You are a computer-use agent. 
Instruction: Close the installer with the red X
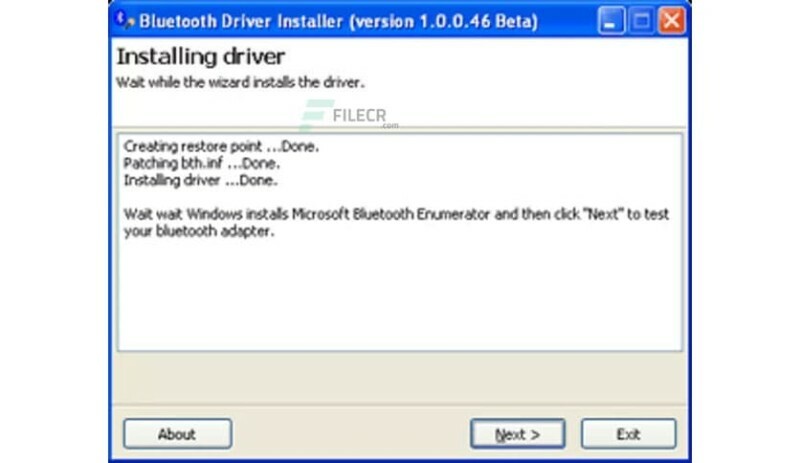(672, 20)
